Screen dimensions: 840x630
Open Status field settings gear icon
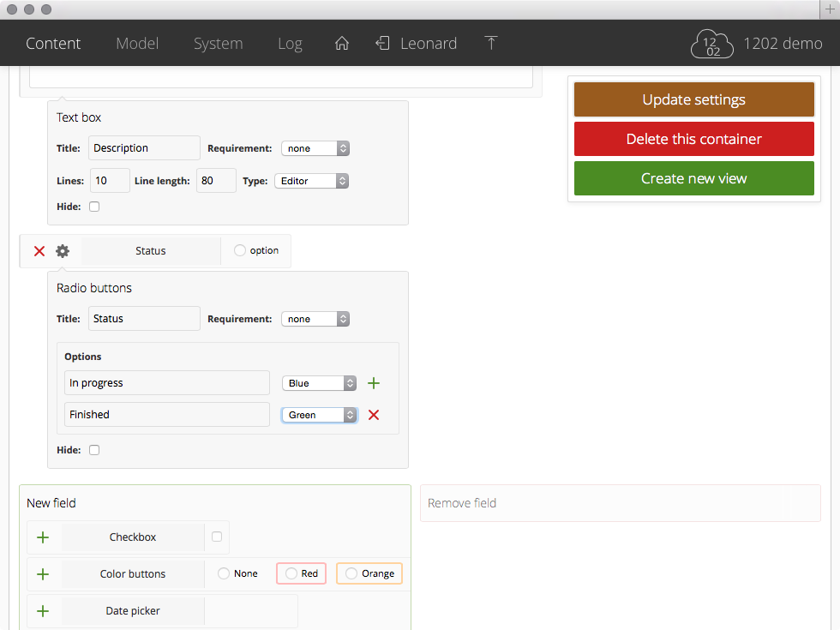pyautogui.click(x=63, y=251)
